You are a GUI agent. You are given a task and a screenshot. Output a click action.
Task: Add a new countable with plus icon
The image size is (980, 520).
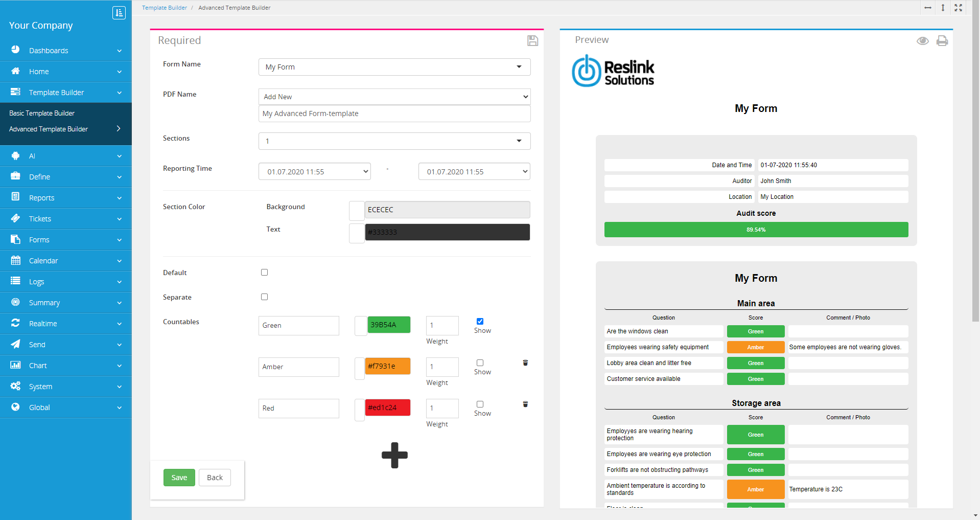[394, 455]
